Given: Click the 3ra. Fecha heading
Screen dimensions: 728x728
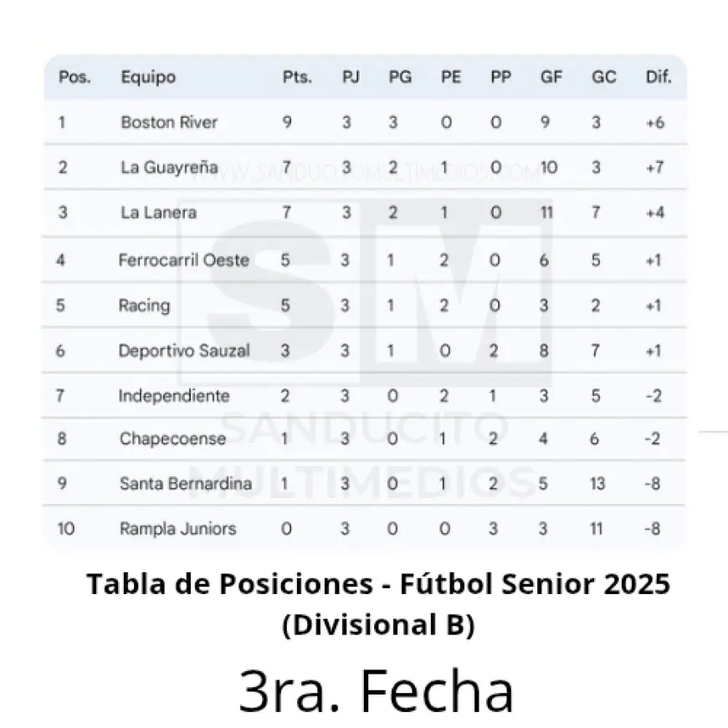Looking at the screenshot, I should click(376, 691).
